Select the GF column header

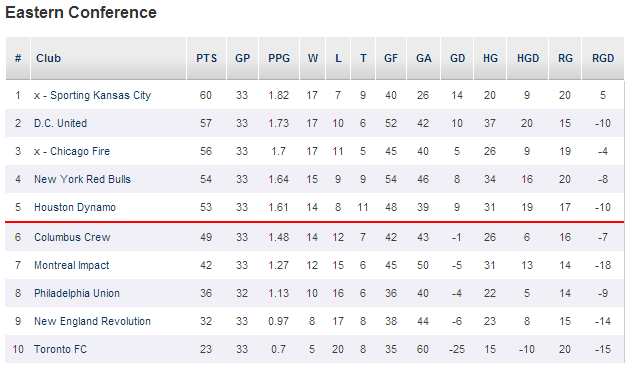391,58
